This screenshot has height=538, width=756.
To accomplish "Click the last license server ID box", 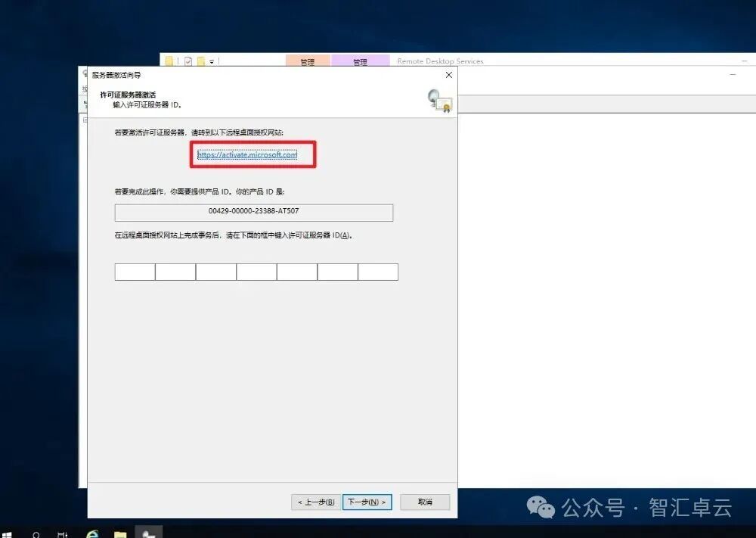I will [x=378, y=272].
